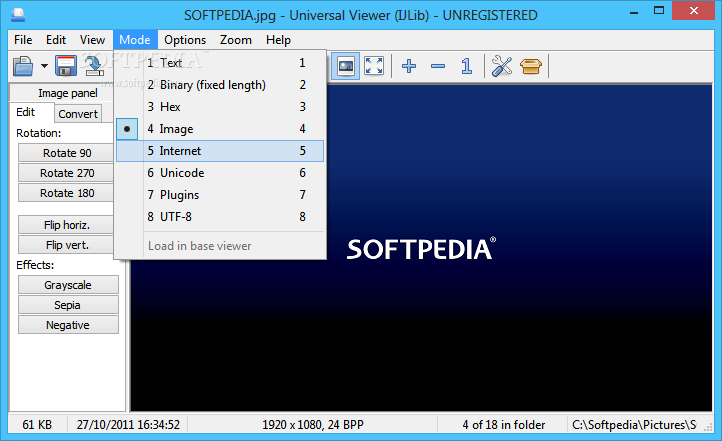Viewport: 722px width, 441px height.
Task: Click the 61 KB status bar entry
Action: coord(37,424)
